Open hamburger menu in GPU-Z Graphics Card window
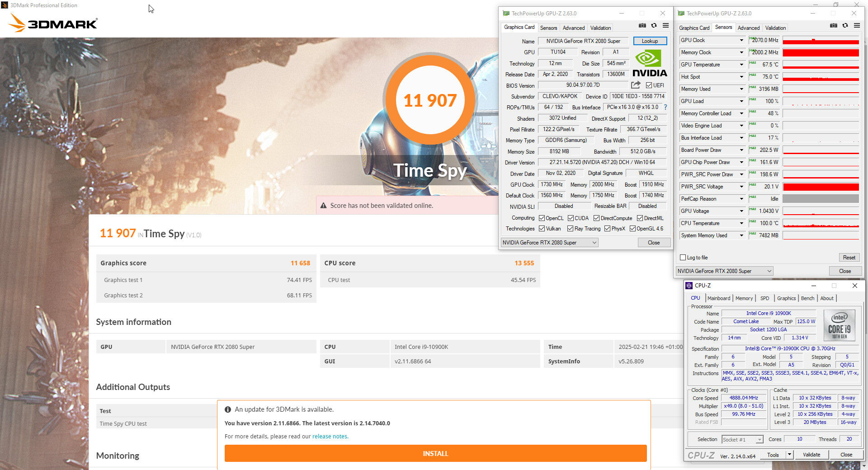This screenshot has width=868, height=470. 665,26
